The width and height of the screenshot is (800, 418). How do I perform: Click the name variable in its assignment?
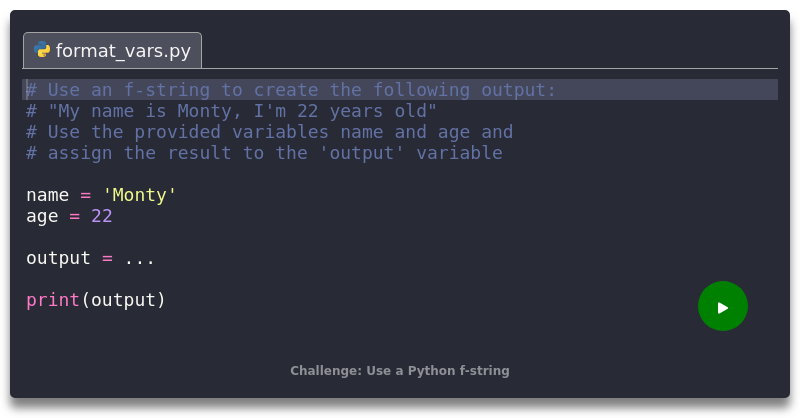(47, 195)
